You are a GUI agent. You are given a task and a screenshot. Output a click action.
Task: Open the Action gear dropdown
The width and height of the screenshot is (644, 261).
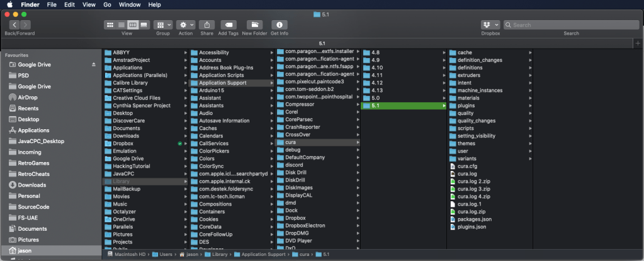point(186,25)
